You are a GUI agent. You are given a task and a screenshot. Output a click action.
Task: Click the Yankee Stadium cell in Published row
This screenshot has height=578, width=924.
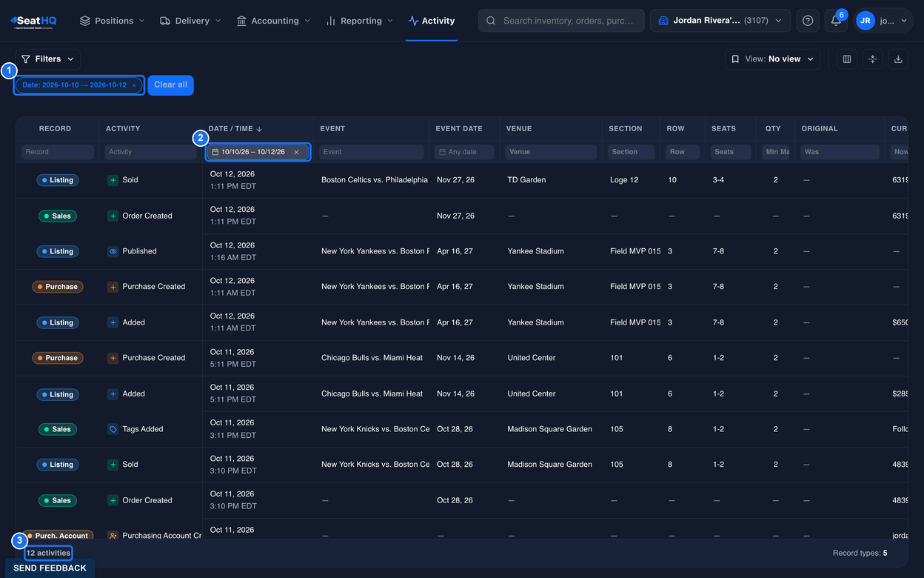coord(535,251)
